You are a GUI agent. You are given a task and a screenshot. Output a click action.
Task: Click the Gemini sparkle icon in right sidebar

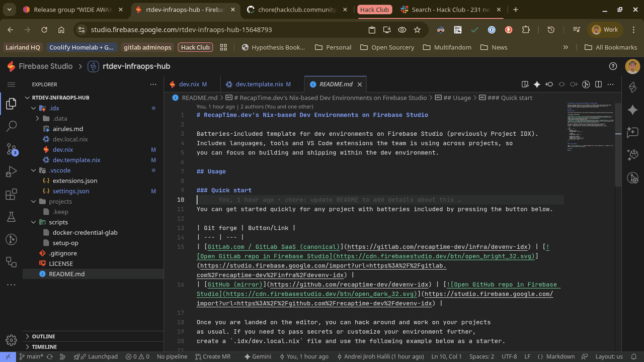point(633,110)
